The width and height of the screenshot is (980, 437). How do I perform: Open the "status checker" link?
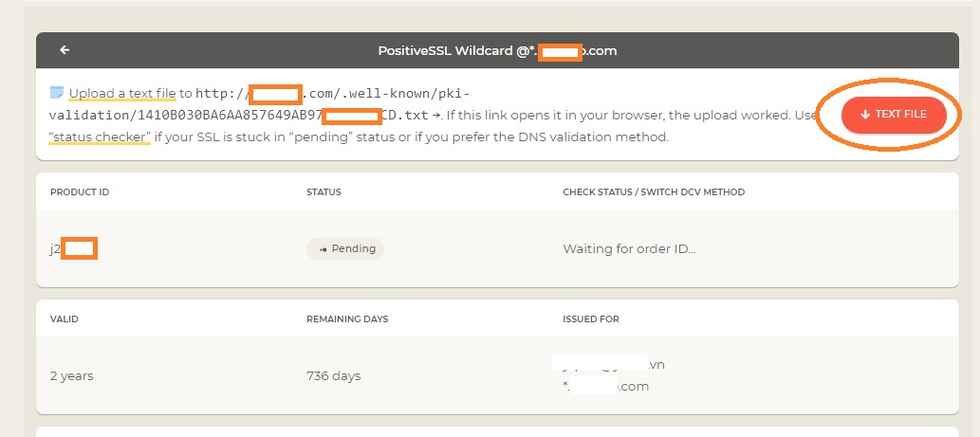tap(100, 137)
